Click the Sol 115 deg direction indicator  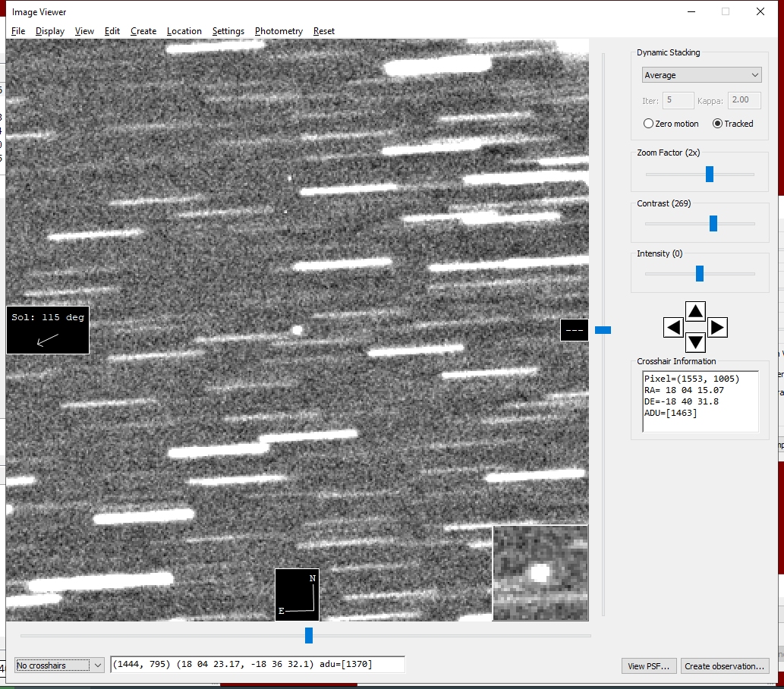[48, 330]
